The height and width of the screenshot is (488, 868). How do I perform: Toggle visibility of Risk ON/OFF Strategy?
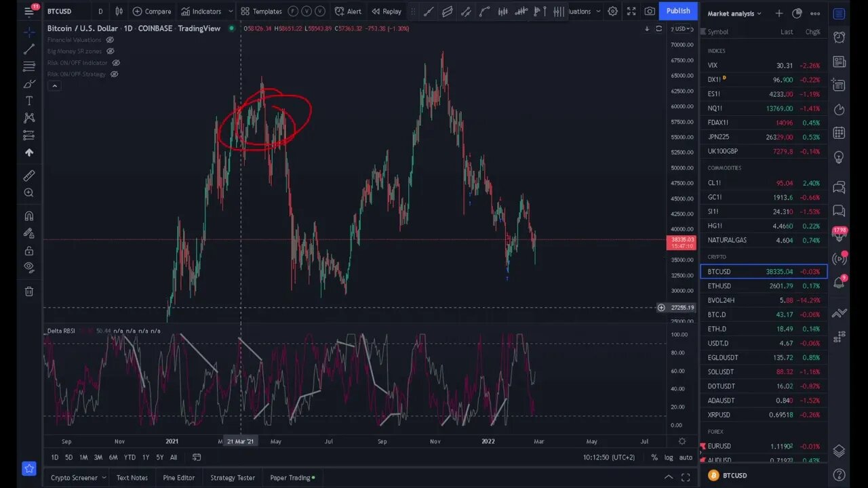[x=115, y=74]
